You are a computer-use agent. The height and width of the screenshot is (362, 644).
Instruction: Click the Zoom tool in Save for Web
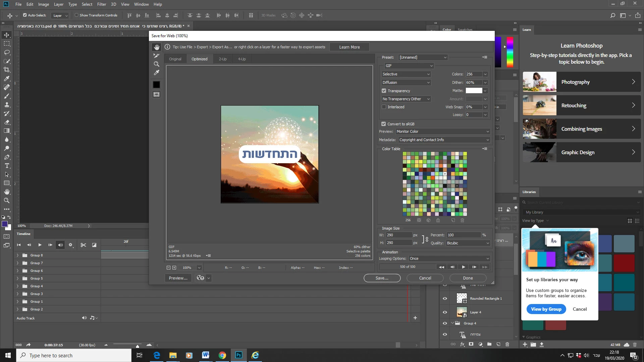156,64
